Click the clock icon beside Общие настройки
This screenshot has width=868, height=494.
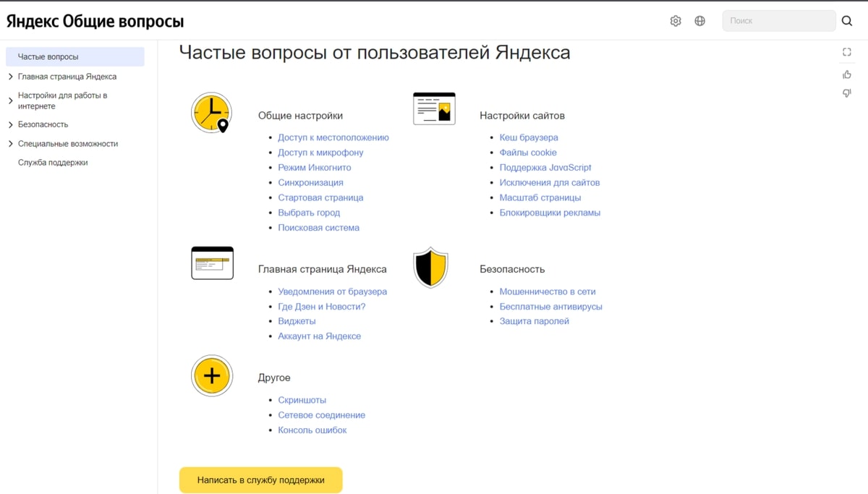click(x=212, y=113)
